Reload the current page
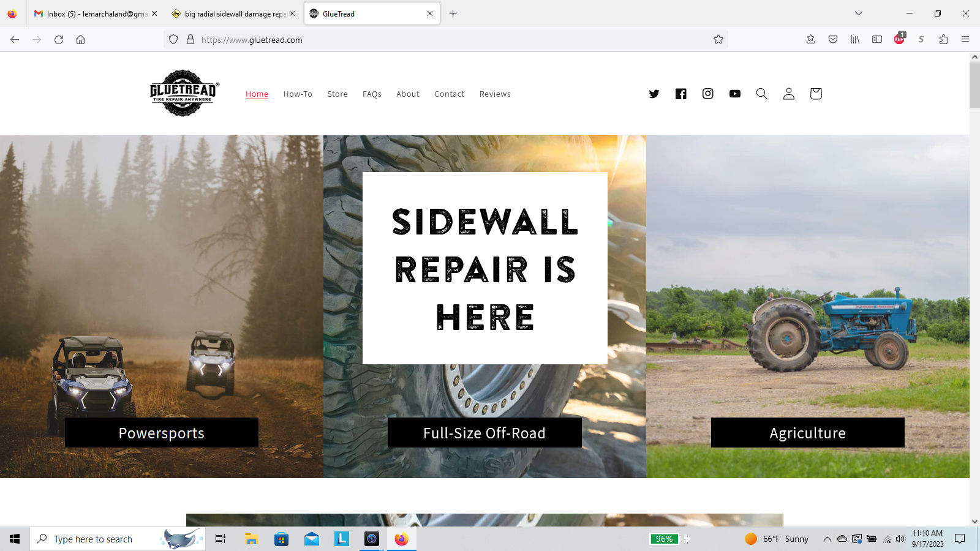The width and height of the screenshot is (980, 551). (x=59, y=40)
